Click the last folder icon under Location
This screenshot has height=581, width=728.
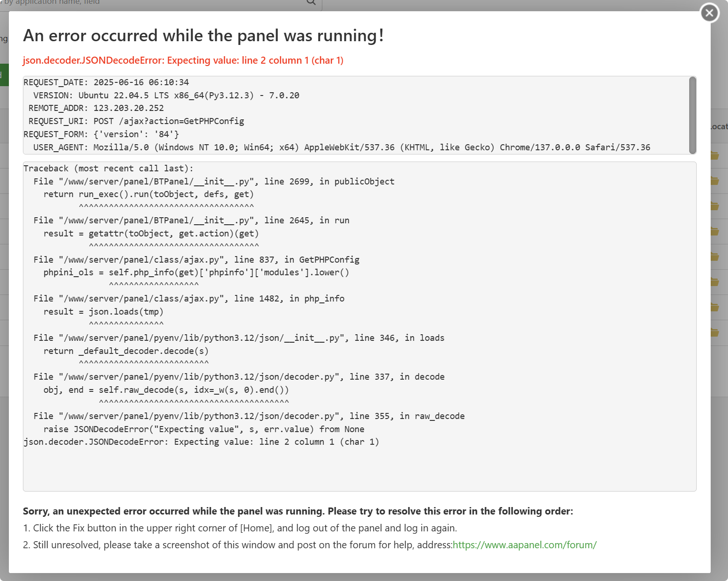click(x=715, y=332)
